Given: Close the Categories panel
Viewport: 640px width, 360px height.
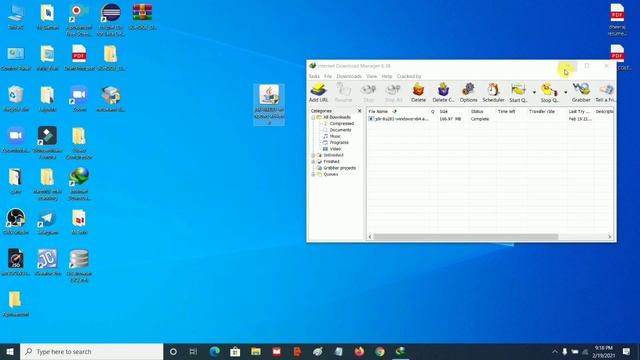Looking at the screenshot, I should pyautogui.click(x=359, y=111).
